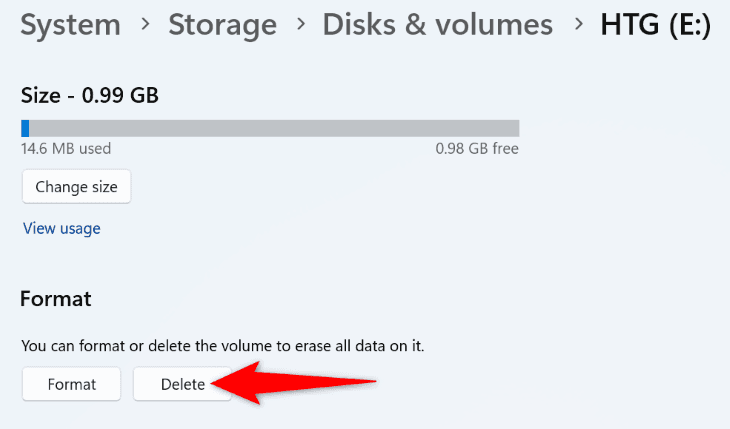Open the Storage breadcrumb page

pyautogui.click(x=223, y=24)
